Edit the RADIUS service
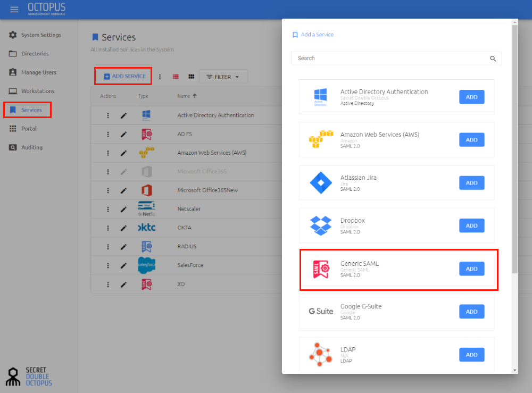The width and height of the screenshot is (532, 393). [x=124, y=247]
